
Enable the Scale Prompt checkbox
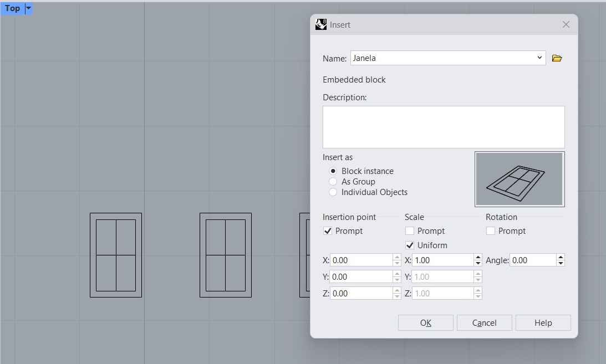(x=410, y=231)
